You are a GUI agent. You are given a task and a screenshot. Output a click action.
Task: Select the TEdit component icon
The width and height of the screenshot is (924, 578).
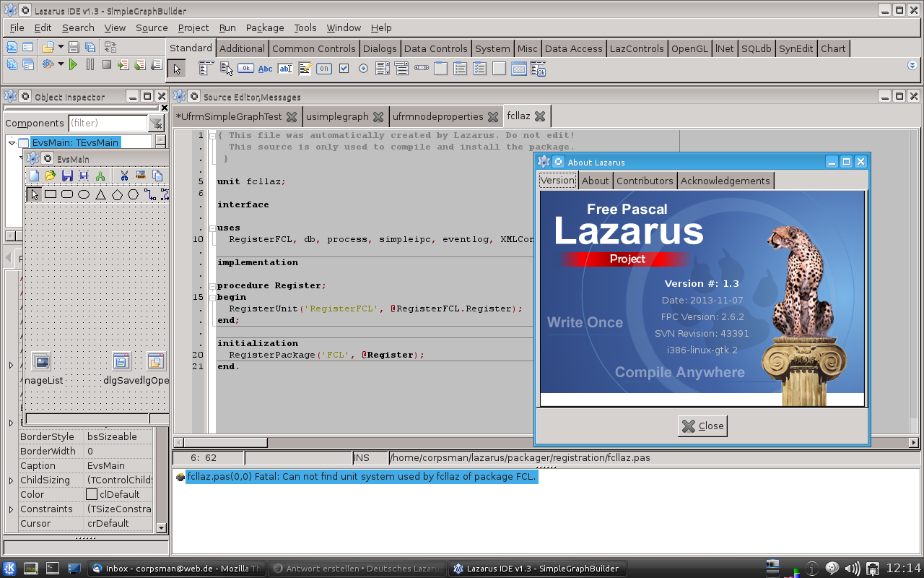285,69
